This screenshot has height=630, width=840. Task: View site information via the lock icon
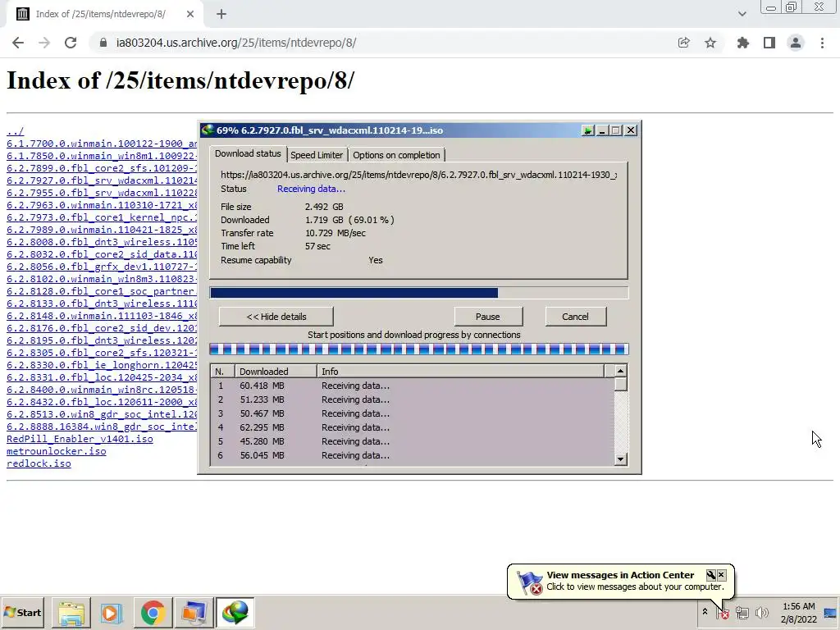click(x=103, y=43)
